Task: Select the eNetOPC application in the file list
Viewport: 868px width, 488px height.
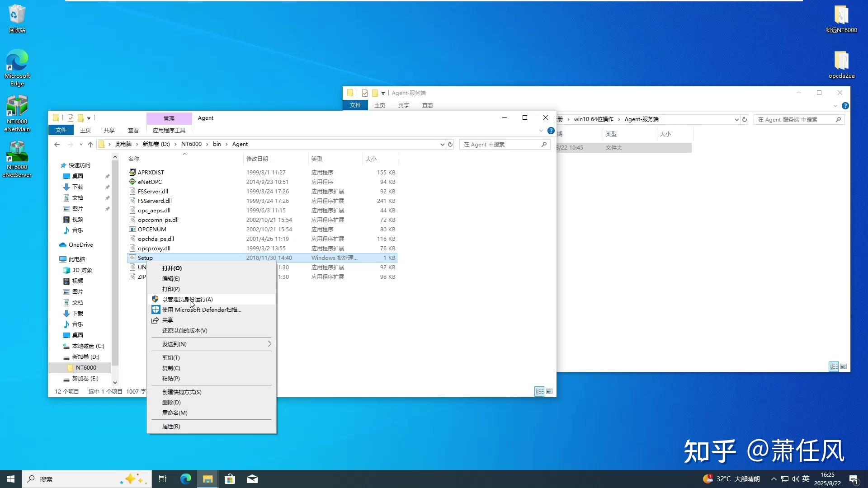Action: point(149,182)
